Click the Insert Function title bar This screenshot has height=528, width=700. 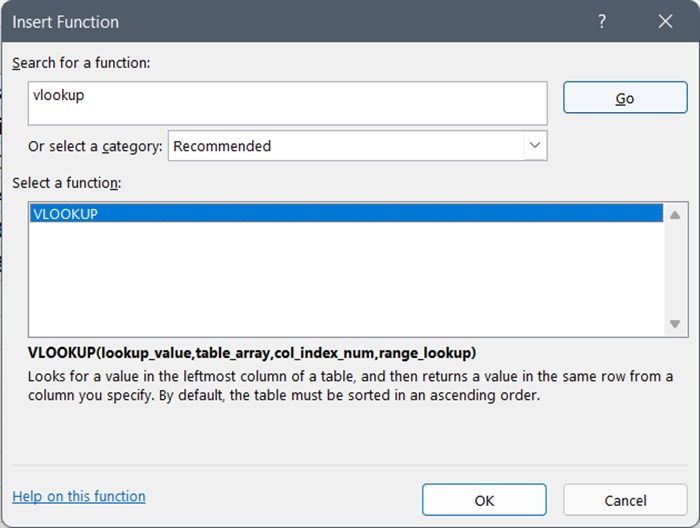(300, 21)
